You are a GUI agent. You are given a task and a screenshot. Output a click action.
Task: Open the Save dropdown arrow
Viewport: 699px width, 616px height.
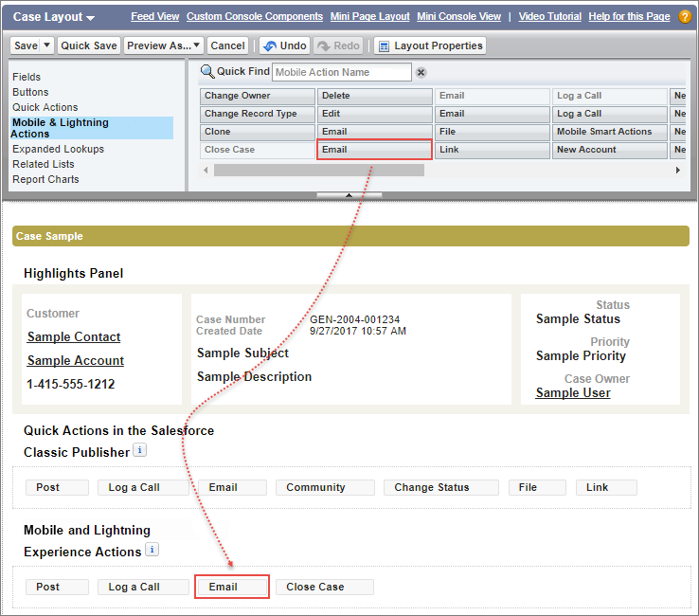(46, 45)
